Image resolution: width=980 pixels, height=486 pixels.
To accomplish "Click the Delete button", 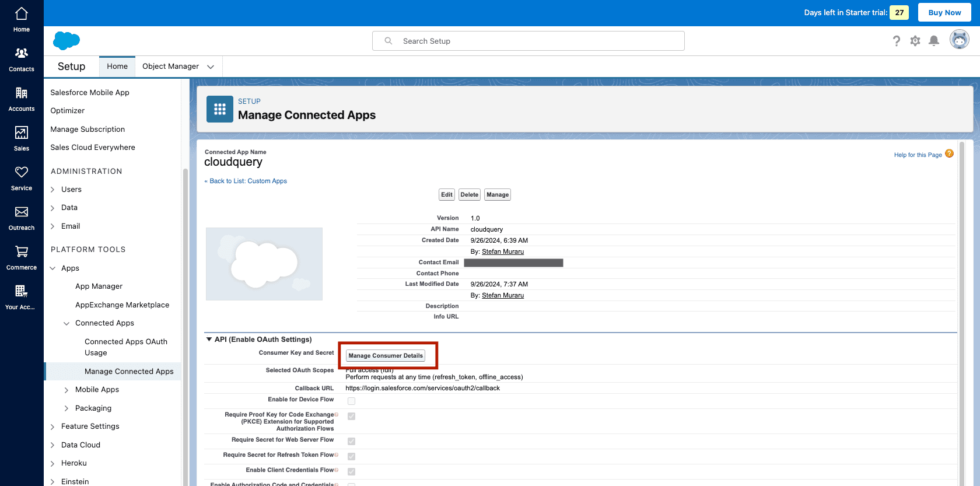I will coord(469,194).
